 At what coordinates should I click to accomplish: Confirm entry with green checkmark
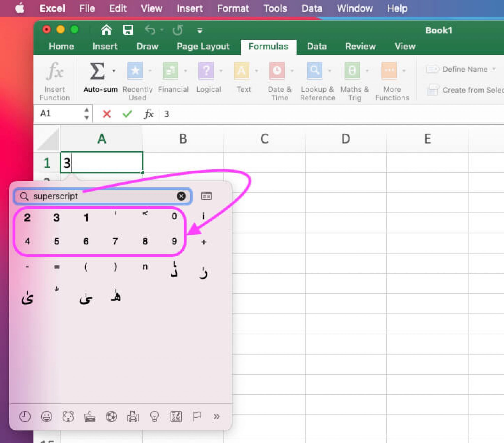(x=127, y=114)
